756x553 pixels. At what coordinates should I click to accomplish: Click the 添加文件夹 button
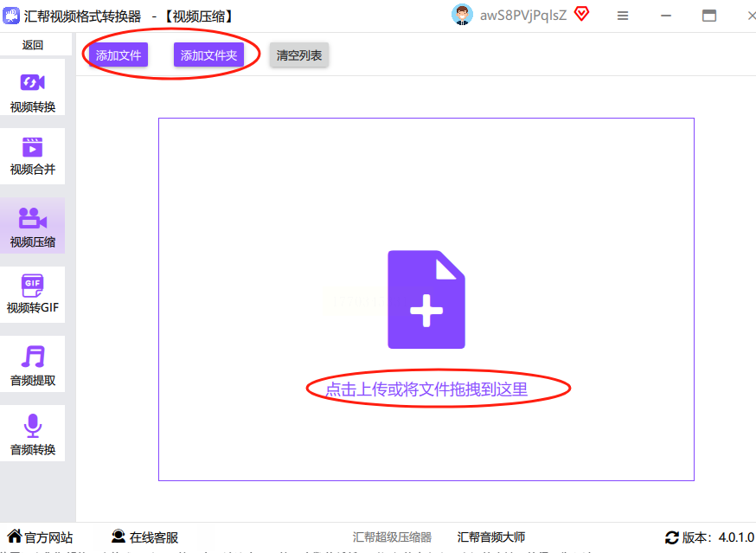pos(208,55)
